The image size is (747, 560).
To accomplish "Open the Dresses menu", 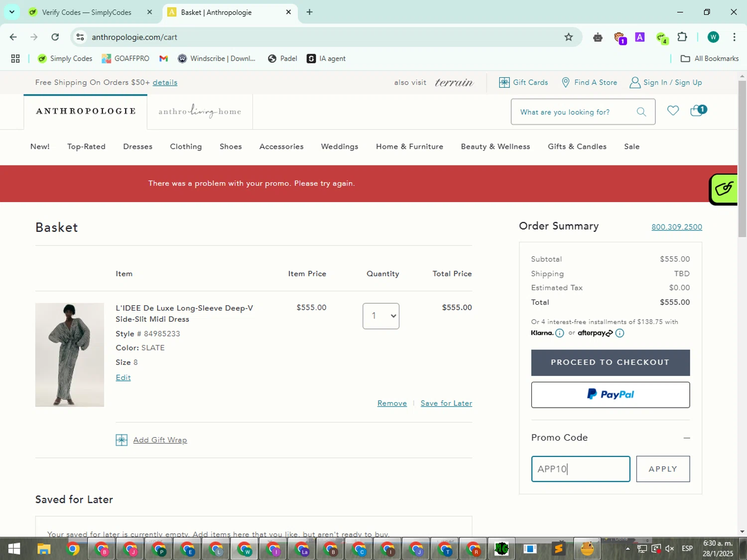I will (x=138, y=146).
